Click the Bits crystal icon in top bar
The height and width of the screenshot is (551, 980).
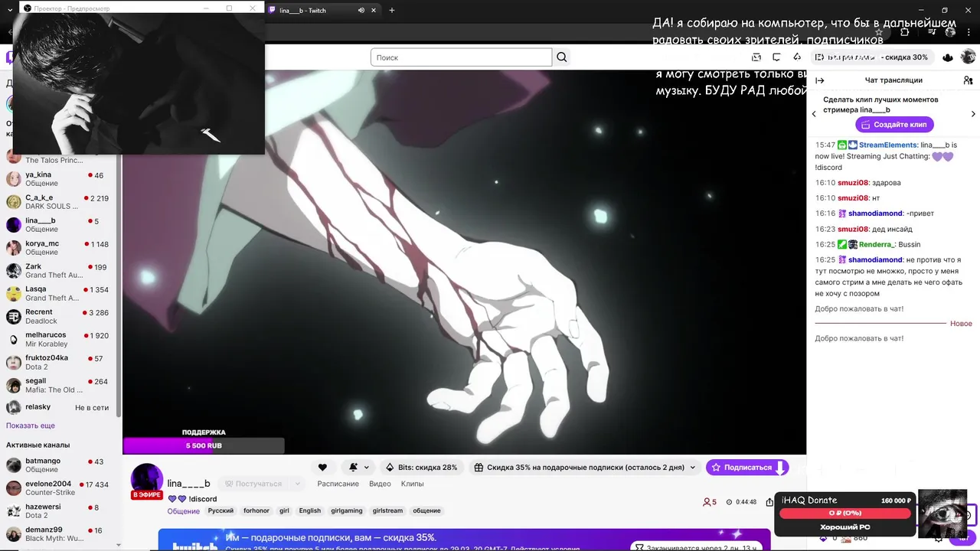click(797, 57)
